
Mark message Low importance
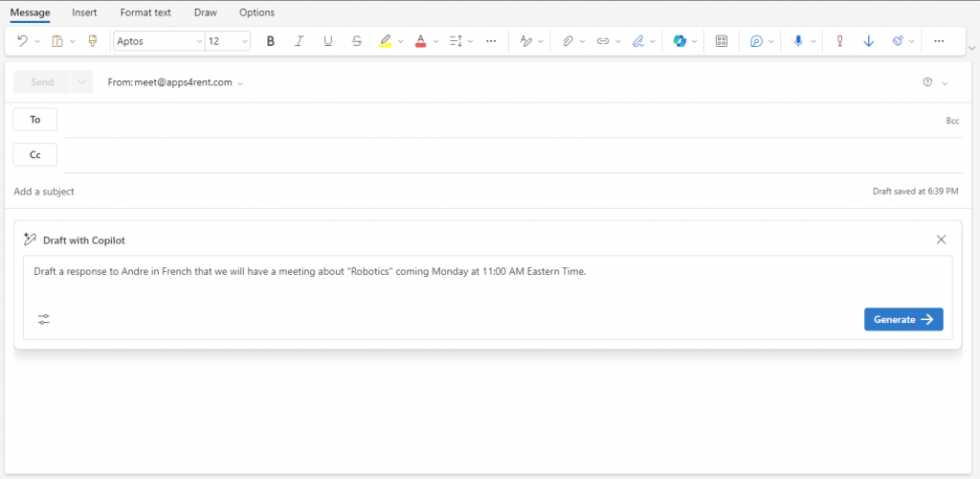coord(869,41)
